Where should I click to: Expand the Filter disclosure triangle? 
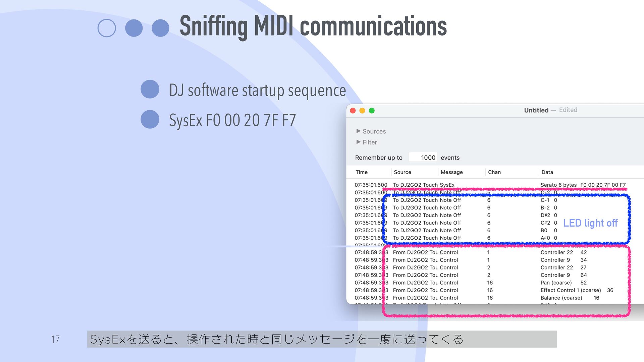point(358,142)
